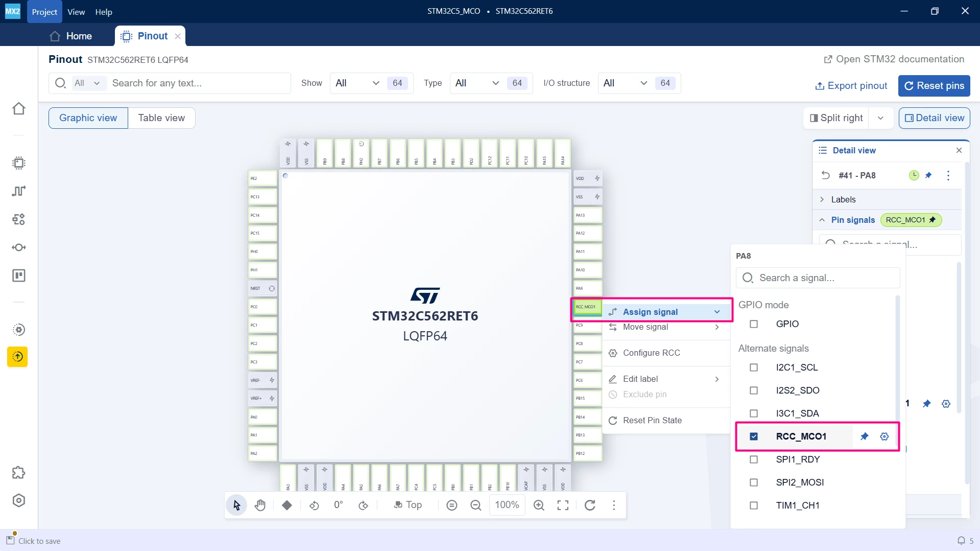Viewport: 980px width, 551px height.
Task: Click the fit to screen icon
Action: [563, 505]
